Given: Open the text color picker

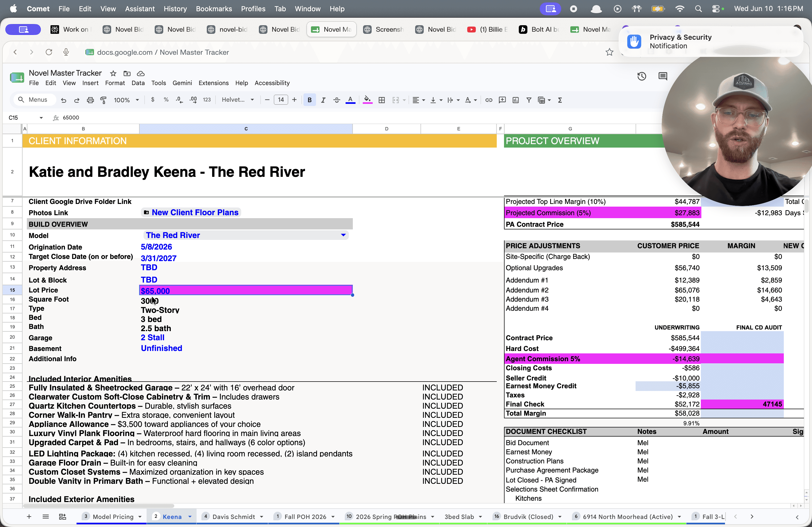Looking at the screenshot, I should pos(350,100).
